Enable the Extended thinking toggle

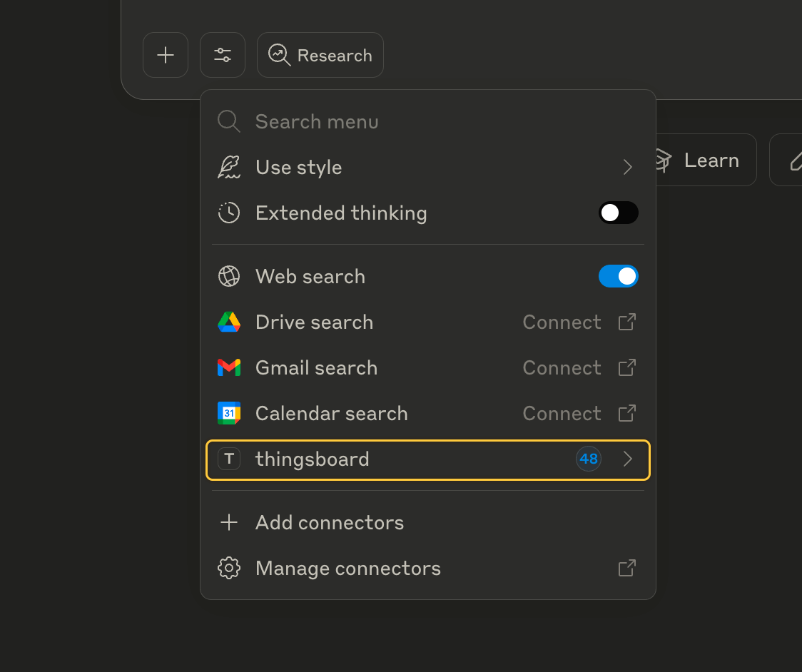[618, 213]
